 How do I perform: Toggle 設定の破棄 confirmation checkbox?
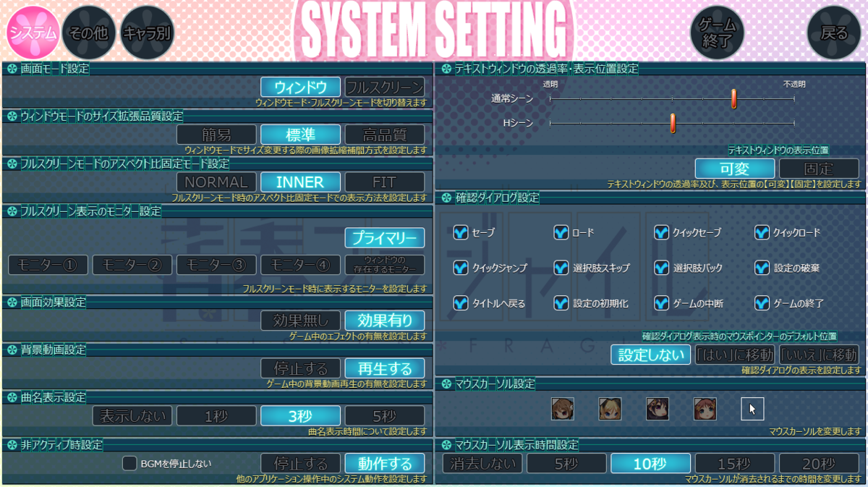762,268
